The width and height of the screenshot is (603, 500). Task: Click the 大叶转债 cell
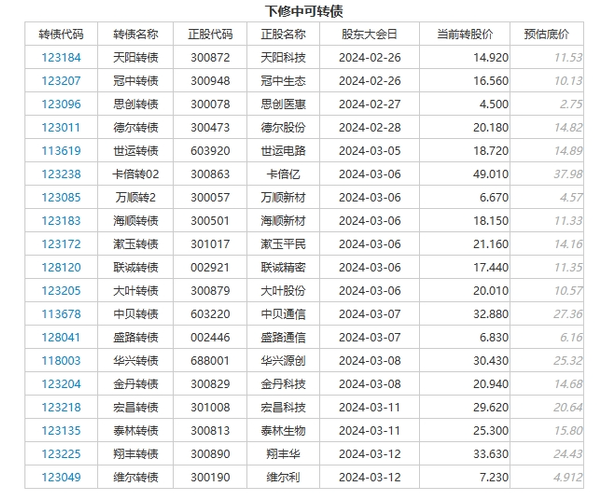tap(135, 291)
